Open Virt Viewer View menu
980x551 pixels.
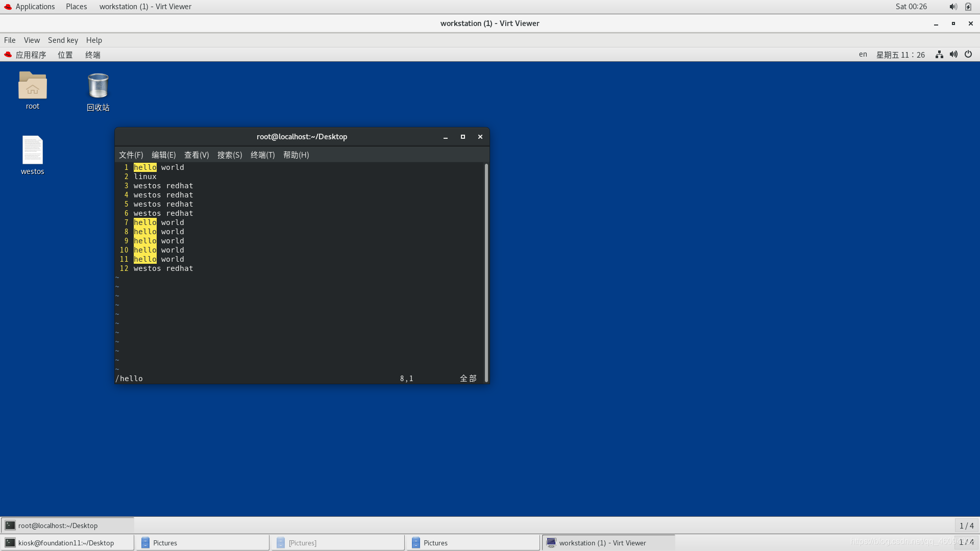click(x=32, y=40)
